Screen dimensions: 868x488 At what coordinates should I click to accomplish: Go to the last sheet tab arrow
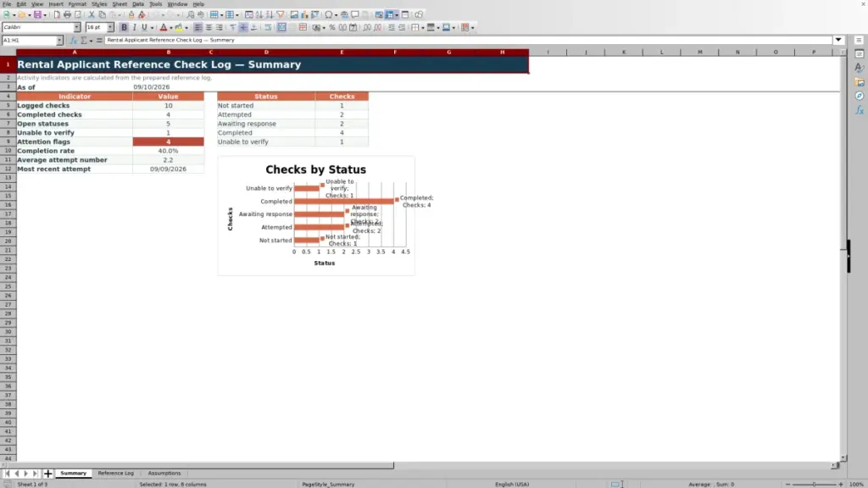(x=35, y=473)
